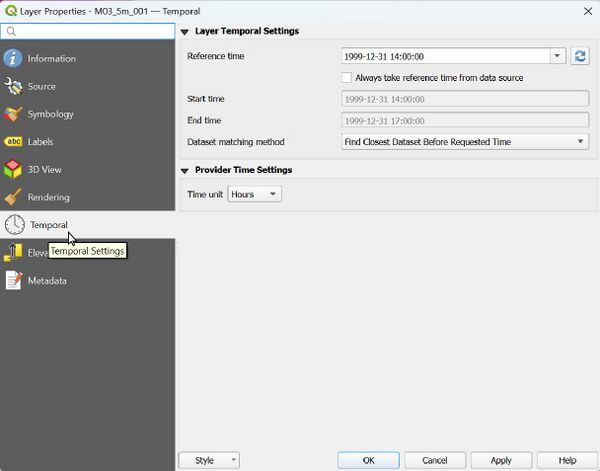Click the refresh reference time icon
Screen dimensions: 600x471
(x=580, y=57)
